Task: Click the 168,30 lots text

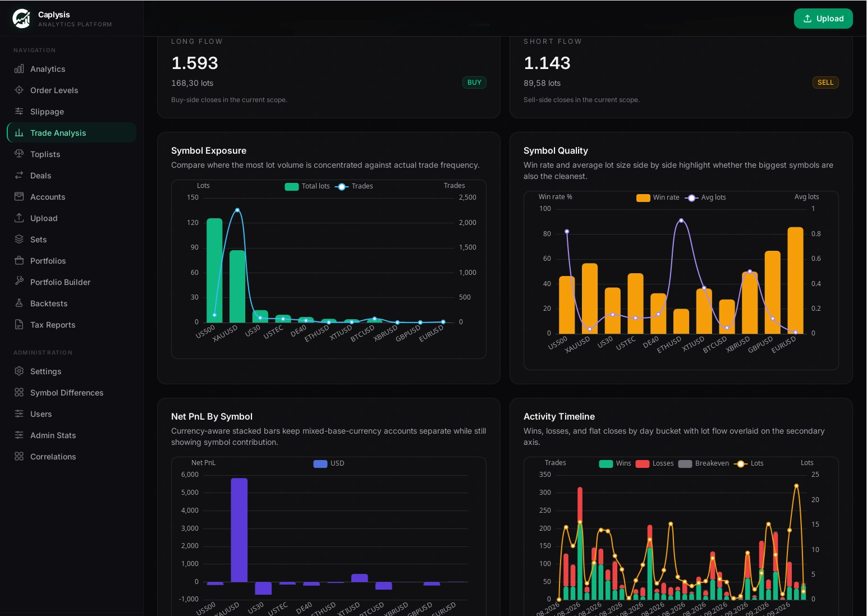Action: coord(192,83)
